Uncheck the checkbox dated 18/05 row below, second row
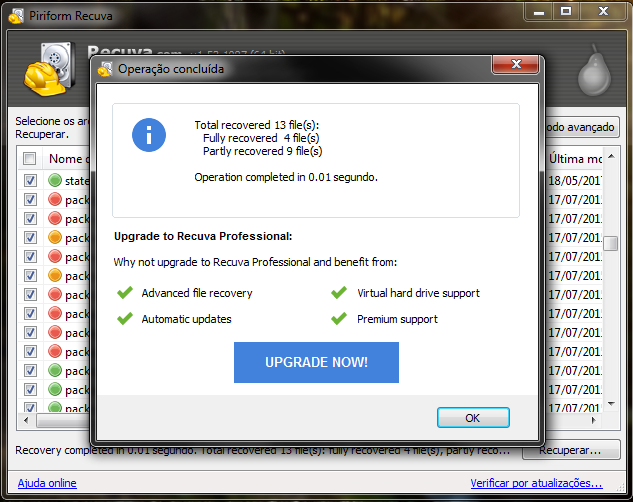Viewport: 633px width, 502px height. tap(30, 199)
